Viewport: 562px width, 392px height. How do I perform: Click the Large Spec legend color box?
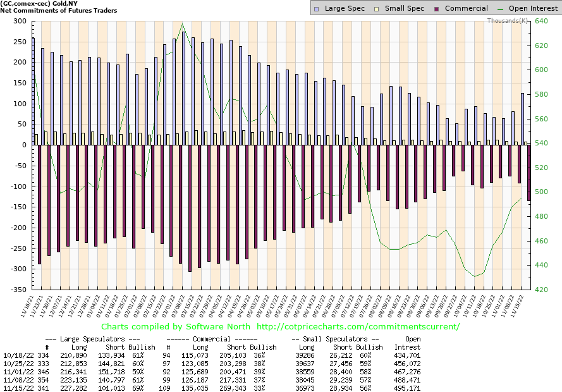point(318,8)
